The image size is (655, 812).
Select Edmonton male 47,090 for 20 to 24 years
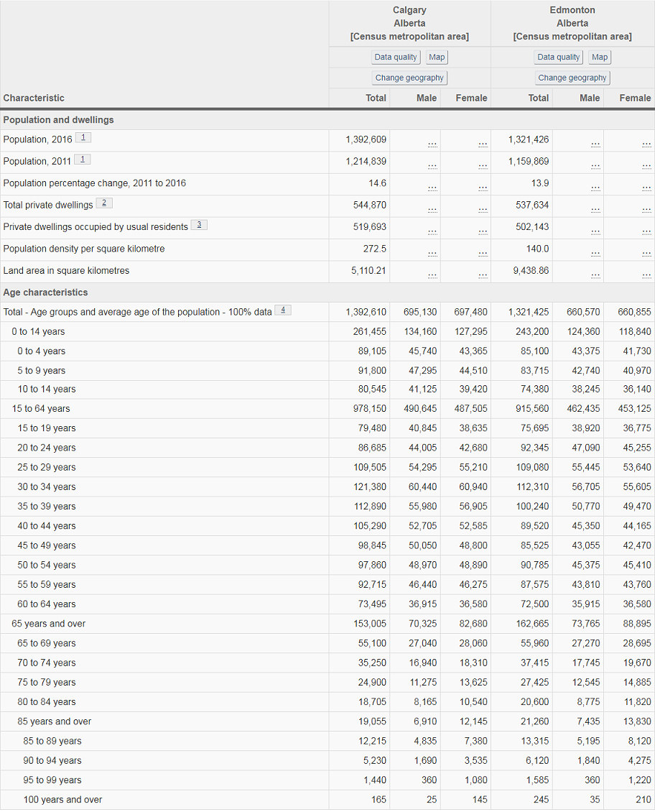[x=585, y=448]
